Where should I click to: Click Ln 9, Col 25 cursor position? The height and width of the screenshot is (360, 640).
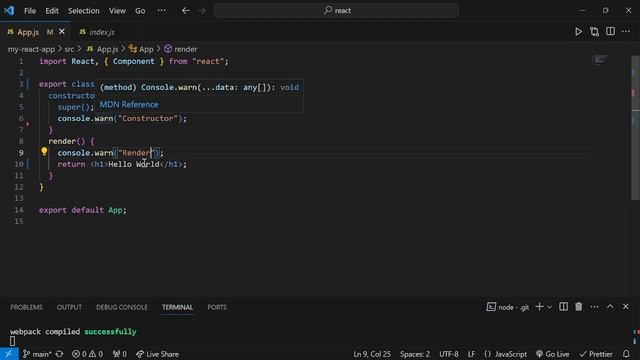pos(372,354)
